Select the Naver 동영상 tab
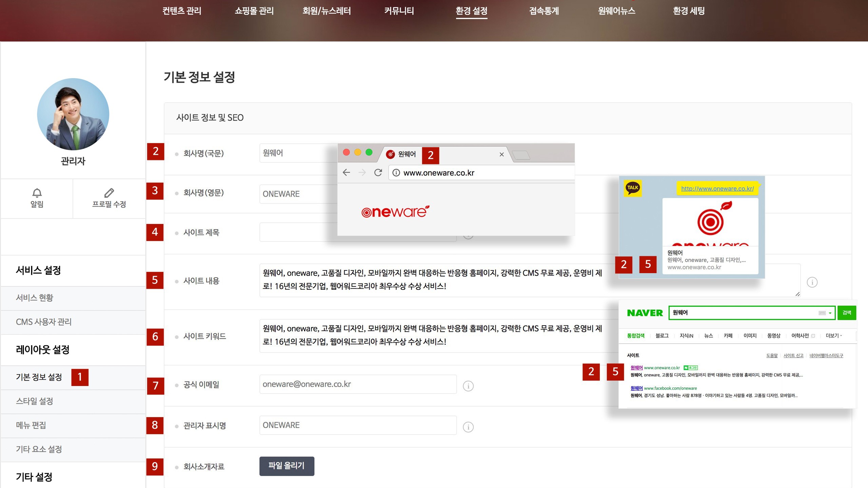This screenshot has width=868, height=488. click(x=774, y=335)
